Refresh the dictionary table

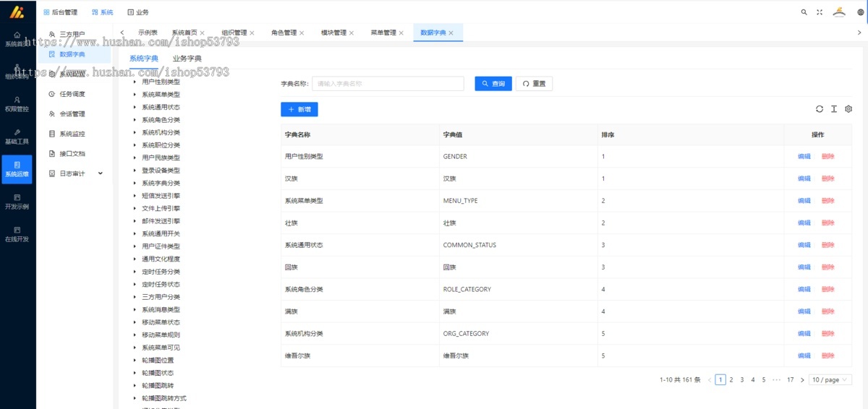pyautogui.click(x=820, y=109)
